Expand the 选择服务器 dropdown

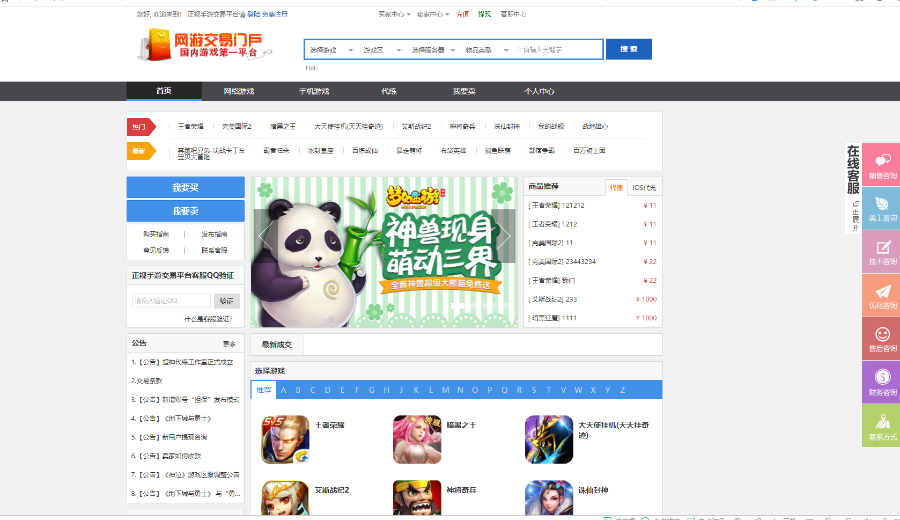pyautogui.click(x=433, y=50)
